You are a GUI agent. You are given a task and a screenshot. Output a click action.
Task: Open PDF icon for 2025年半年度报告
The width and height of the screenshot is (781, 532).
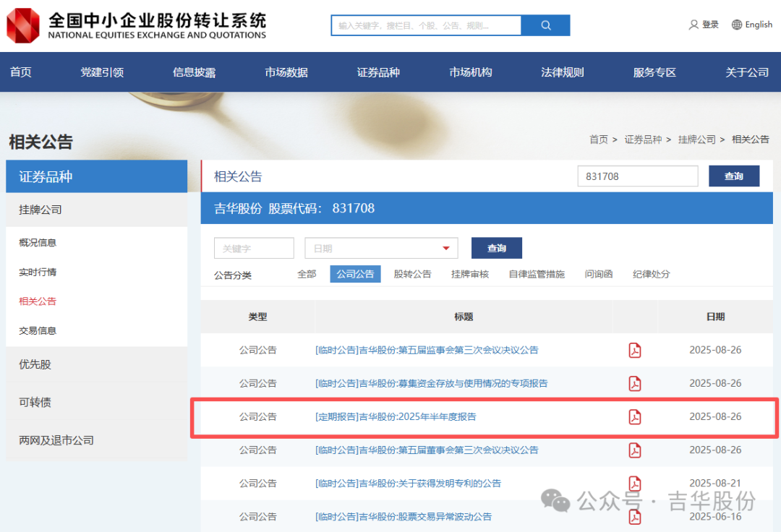634,417
